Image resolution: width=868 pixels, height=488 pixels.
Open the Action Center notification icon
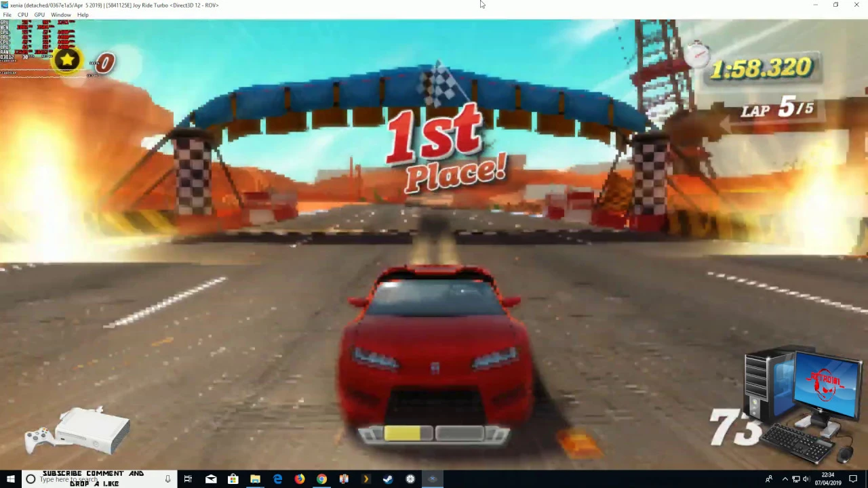[x=853, y=479]
